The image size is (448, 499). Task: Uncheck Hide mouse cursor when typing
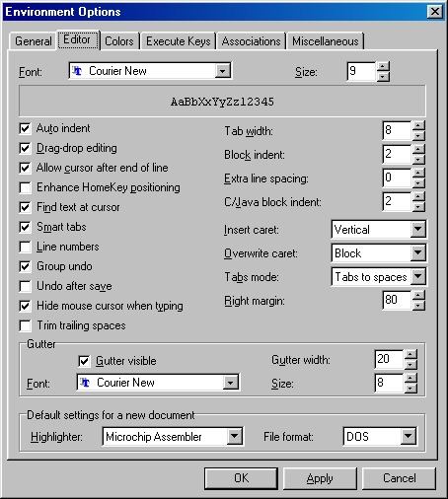[x=25, y=306]
